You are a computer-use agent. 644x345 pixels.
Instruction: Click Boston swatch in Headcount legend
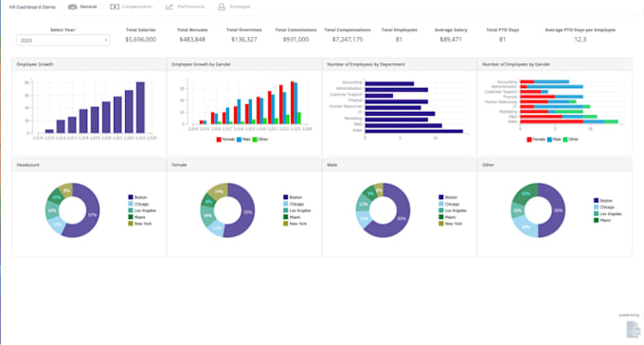[x=131, y=197]
